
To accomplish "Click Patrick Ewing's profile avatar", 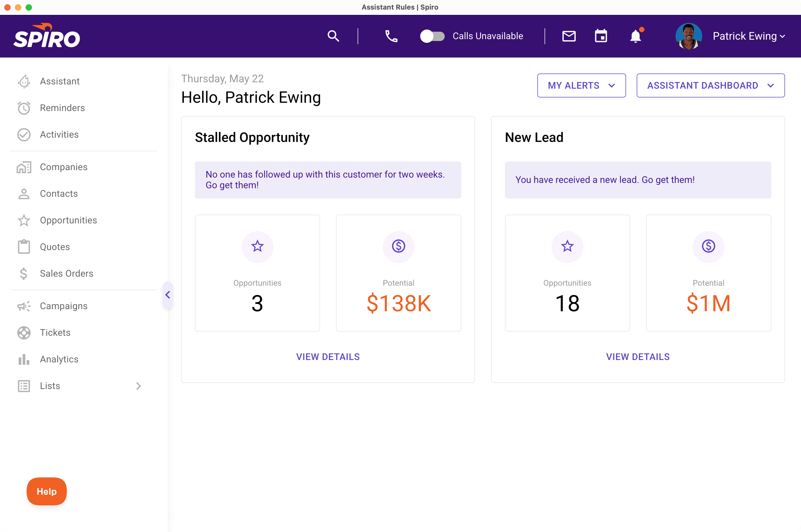I will click(x=689, y=36).
